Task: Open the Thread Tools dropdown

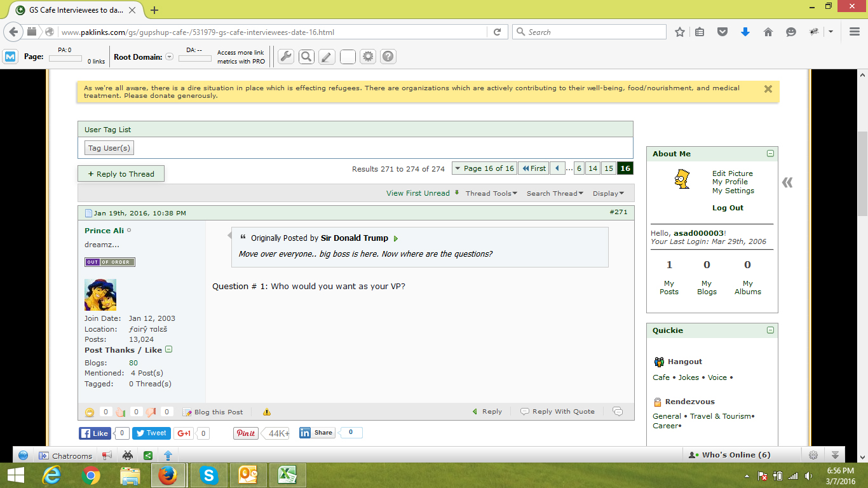Action: (491, 193)
